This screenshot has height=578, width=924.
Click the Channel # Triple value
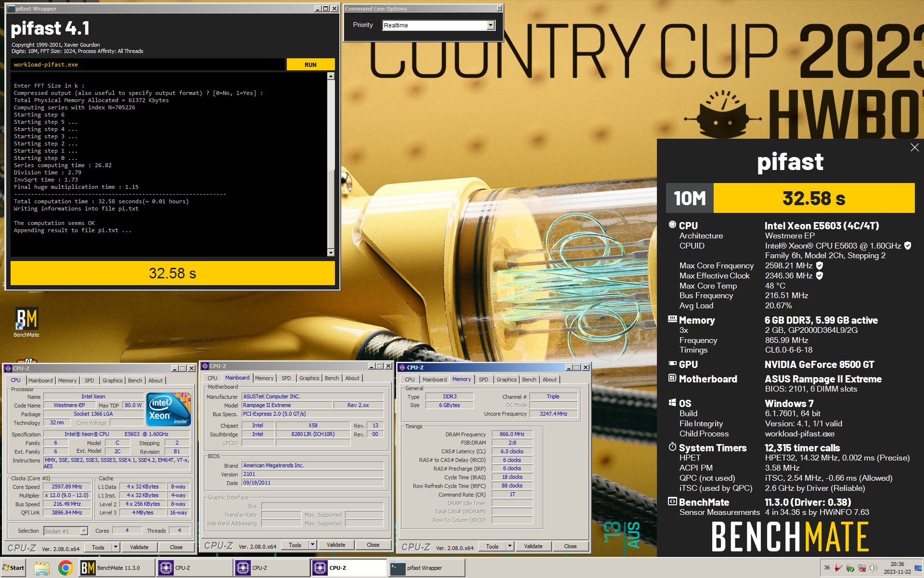pos(553,396)
